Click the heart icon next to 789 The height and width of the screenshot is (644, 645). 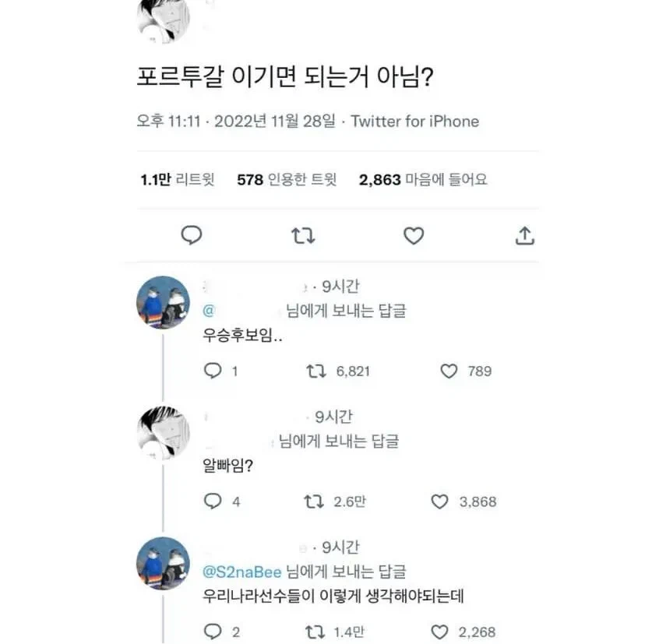449,371
